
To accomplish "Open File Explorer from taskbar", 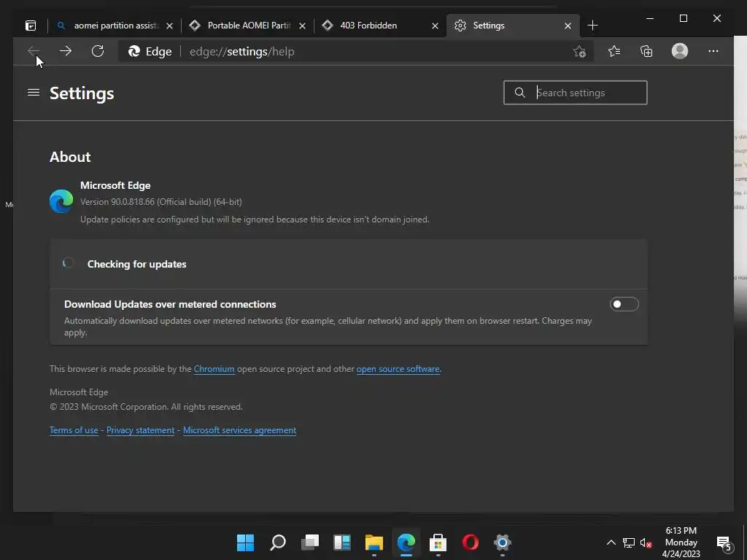I will coord(374,542).
